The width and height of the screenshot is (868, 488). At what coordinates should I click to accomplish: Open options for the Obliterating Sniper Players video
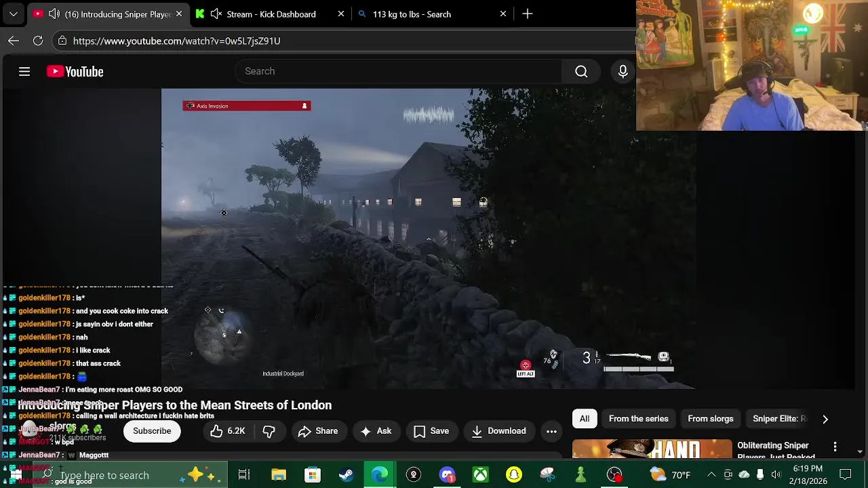pyautogui.click(x=835, y=447)
